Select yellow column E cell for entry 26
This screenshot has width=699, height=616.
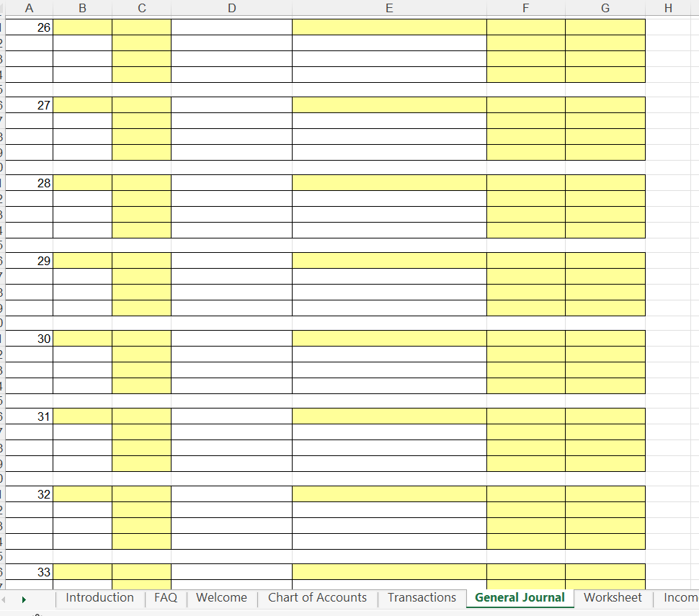click(x=389, y=27)
